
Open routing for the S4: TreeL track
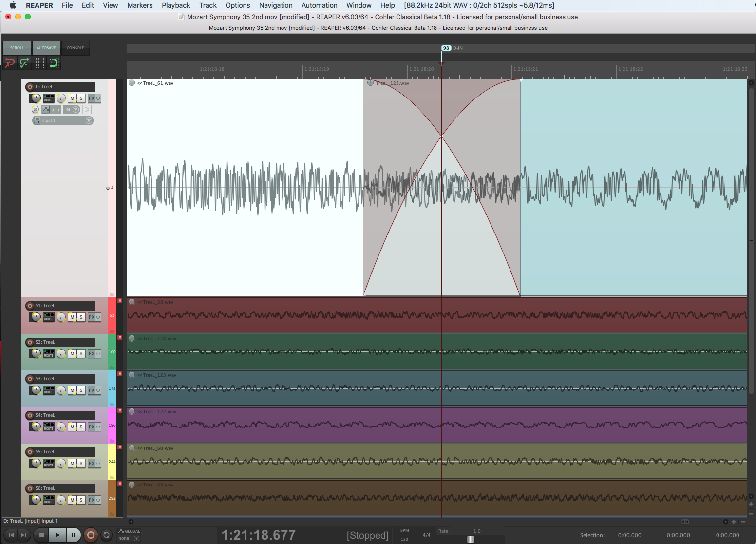click(49, 427)
